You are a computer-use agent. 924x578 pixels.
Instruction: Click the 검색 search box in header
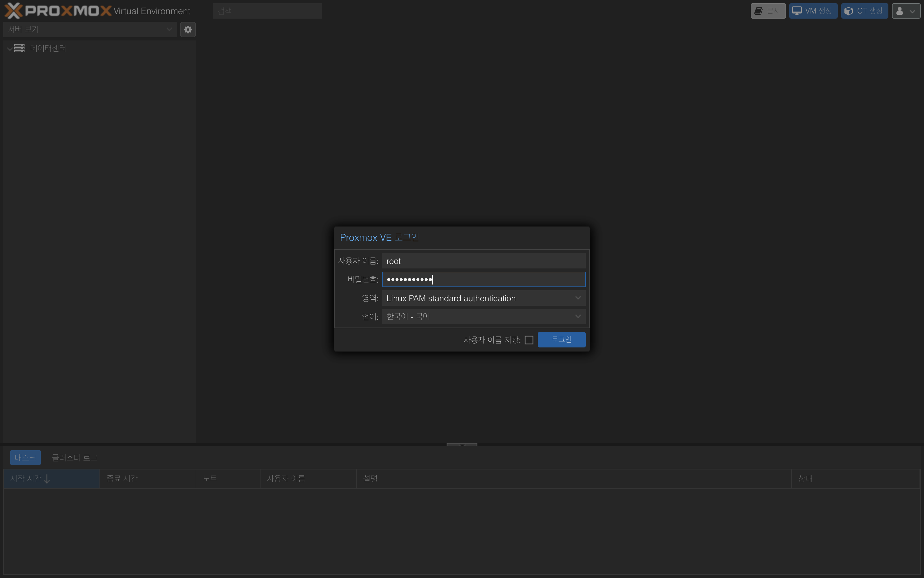pos(267,11)
